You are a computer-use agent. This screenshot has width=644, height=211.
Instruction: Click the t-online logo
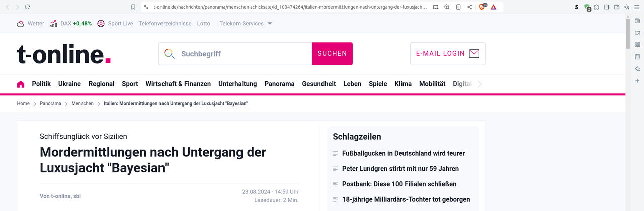coord(64,54)
